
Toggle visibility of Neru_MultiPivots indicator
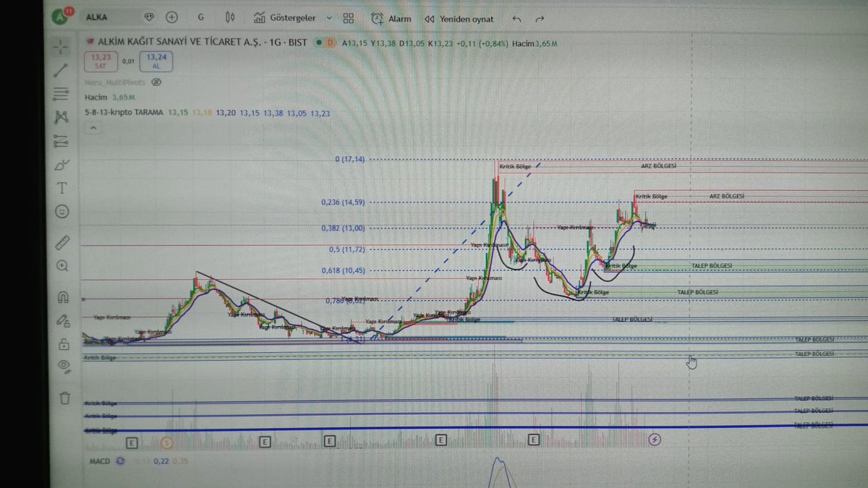click(156, 82)
